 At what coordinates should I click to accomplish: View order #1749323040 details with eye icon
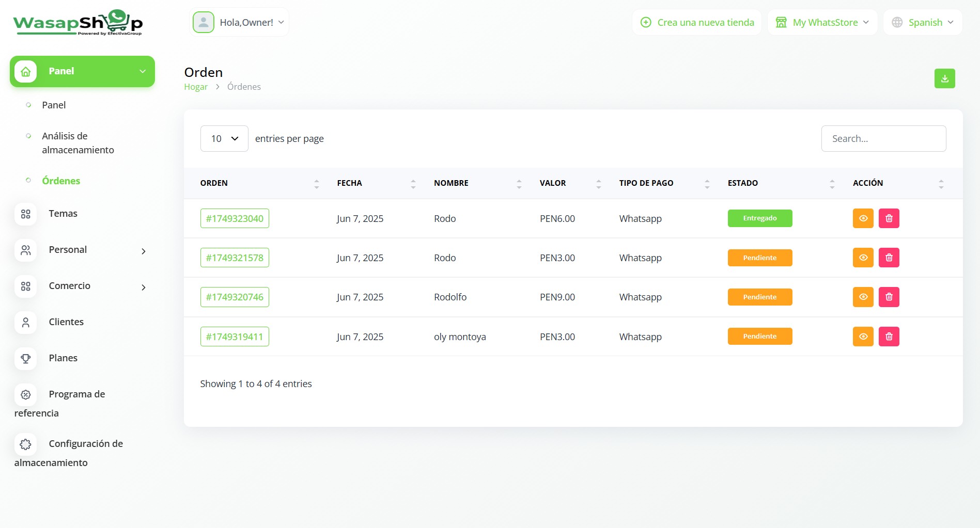863,218
